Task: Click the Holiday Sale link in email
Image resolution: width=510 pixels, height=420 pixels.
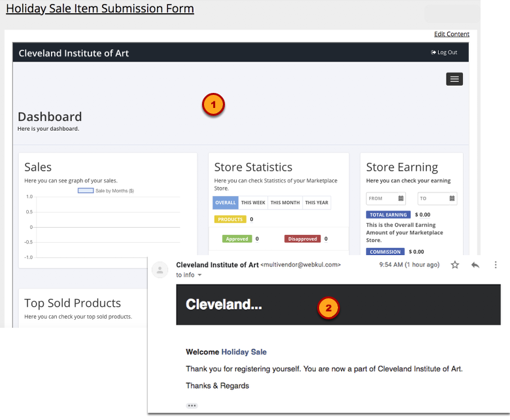Action: coord(244,352)
